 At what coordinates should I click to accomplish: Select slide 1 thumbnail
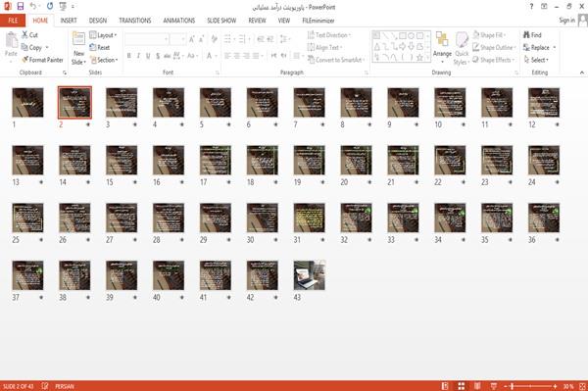pos(27,102)
